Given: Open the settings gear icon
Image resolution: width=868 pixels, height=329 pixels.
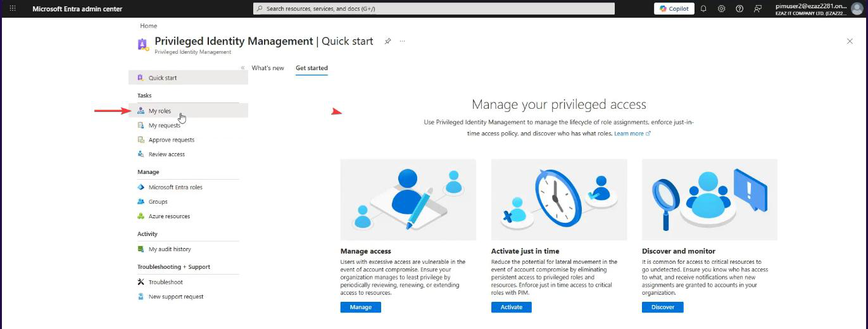Looking at the screenshot, I should click(x=722, y=9).
